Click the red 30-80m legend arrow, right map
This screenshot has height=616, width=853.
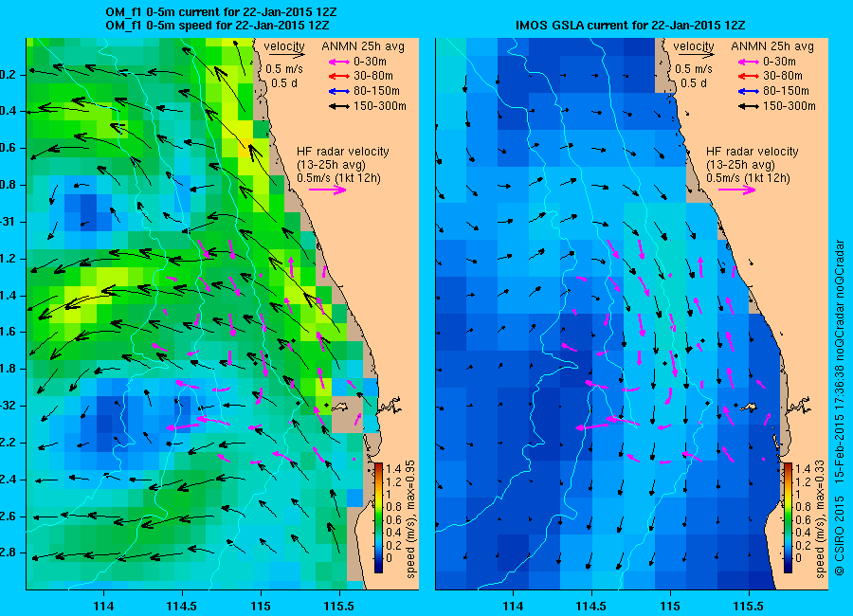[749, 77]
